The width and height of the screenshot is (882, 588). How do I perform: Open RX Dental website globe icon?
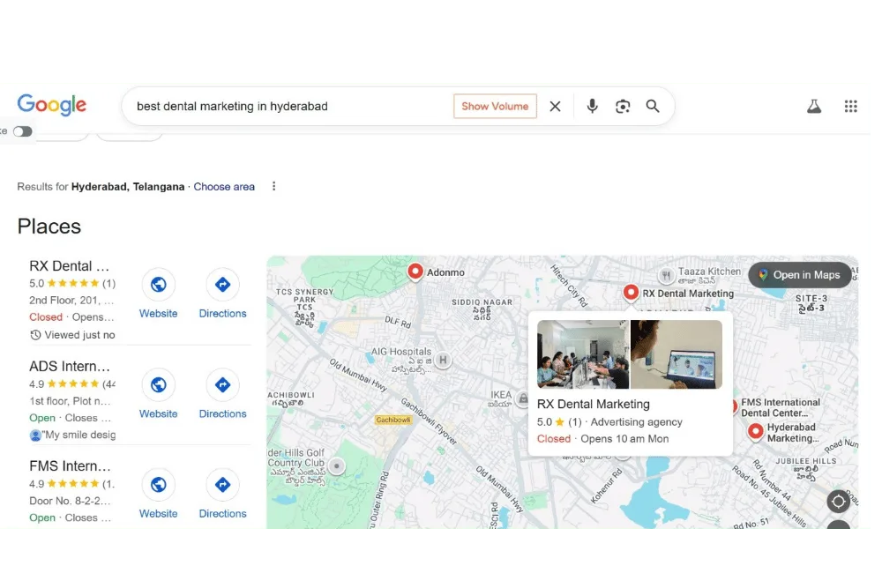click(x=159, y=285)
